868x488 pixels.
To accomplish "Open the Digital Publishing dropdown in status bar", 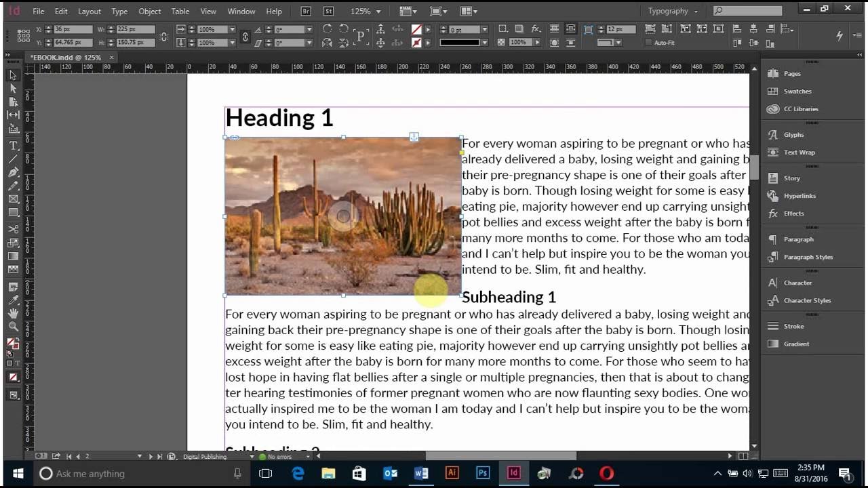I will pos(206,456).
